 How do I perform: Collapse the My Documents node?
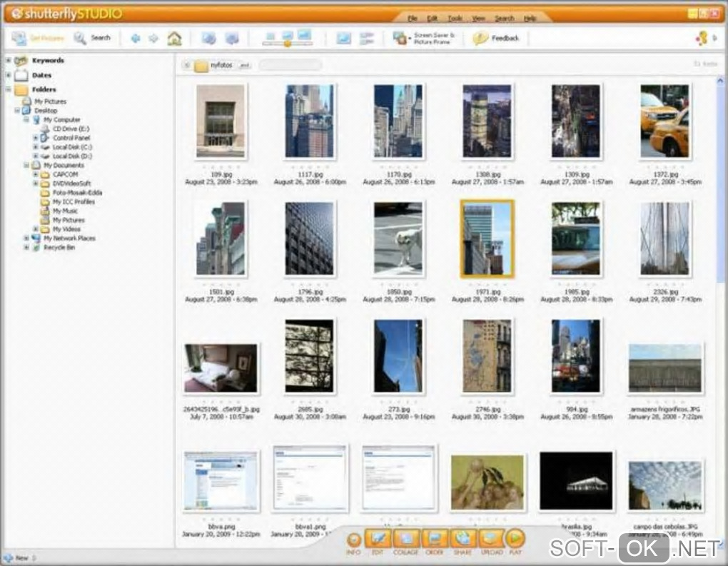pyautogui.click(x=26, y=166)
